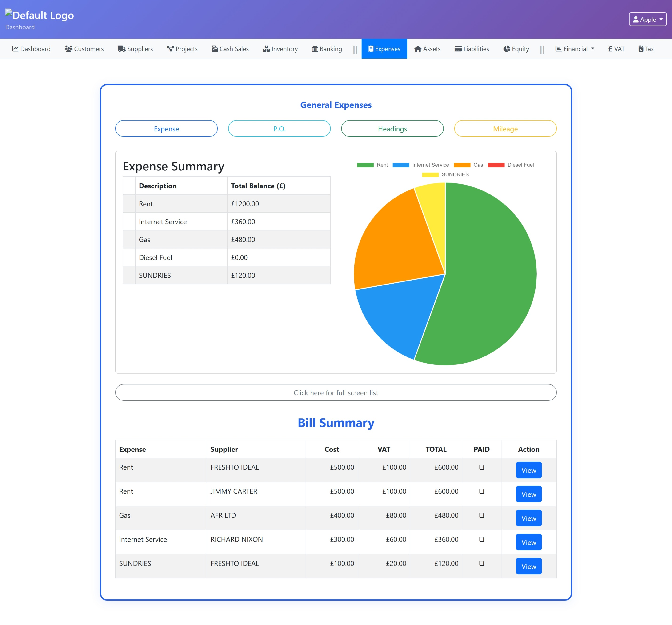
Task: Click the Customers people icon
Action: 68,49
